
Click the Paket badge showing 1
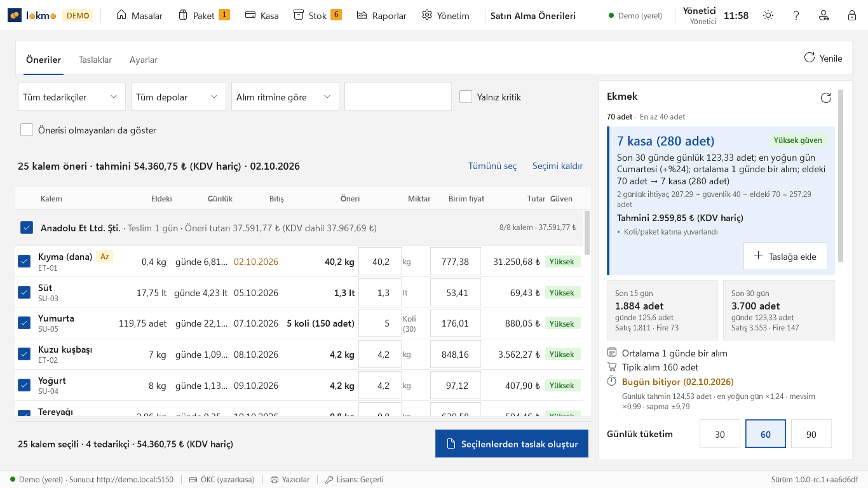tap(224, 14)
